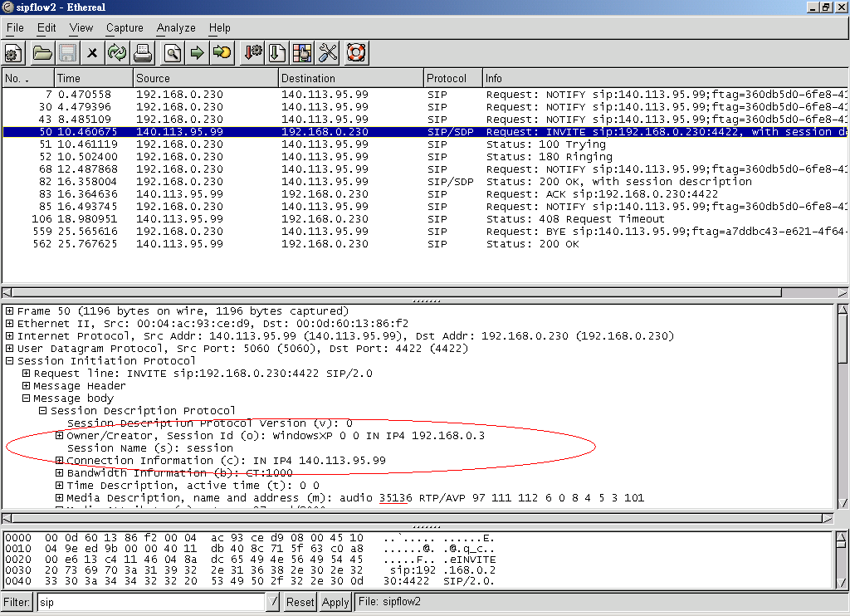
Task: Expand the Message Header node
Action: [x=26, y=386]
